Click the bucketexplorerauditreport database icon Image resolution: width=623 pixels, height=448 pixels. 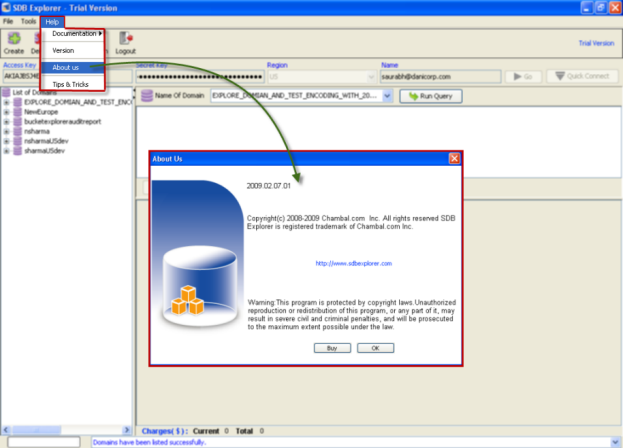click(x=17, y=122)
